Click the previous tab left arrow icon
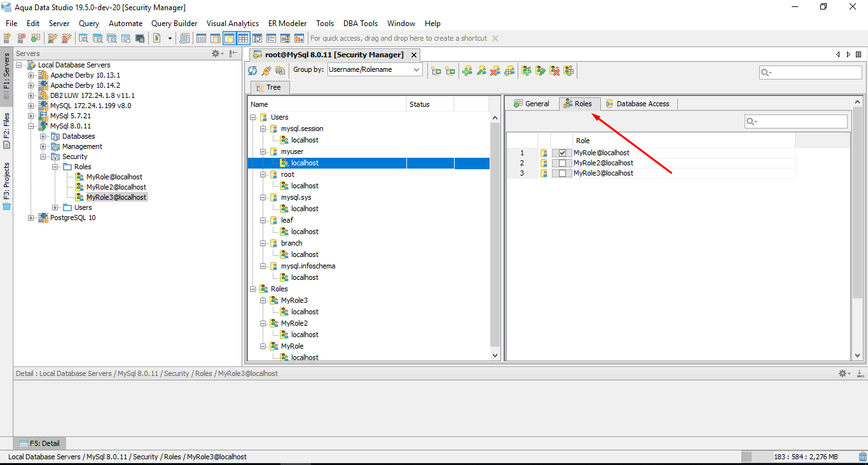 coord(838,55)
